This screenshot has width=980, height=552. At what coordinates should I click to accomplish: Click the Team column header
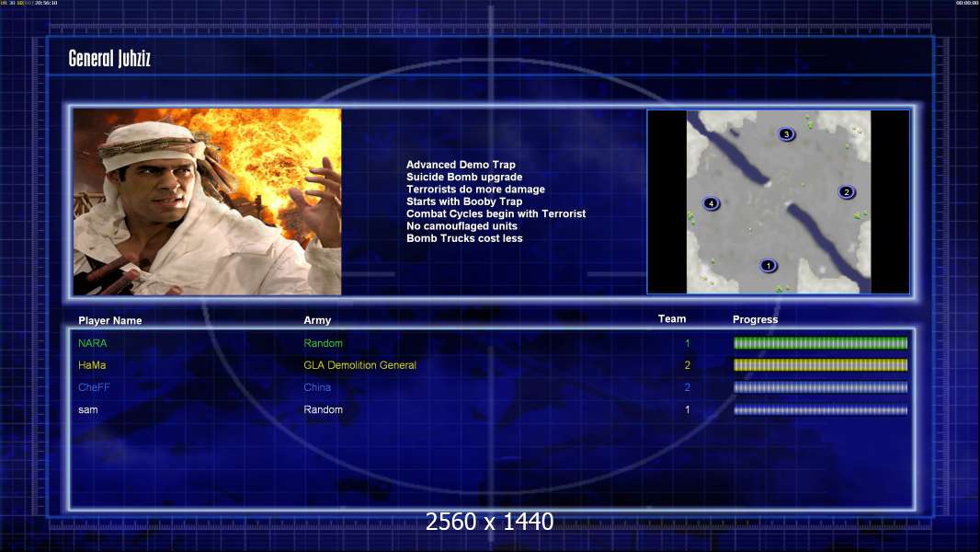pos(672,319)
